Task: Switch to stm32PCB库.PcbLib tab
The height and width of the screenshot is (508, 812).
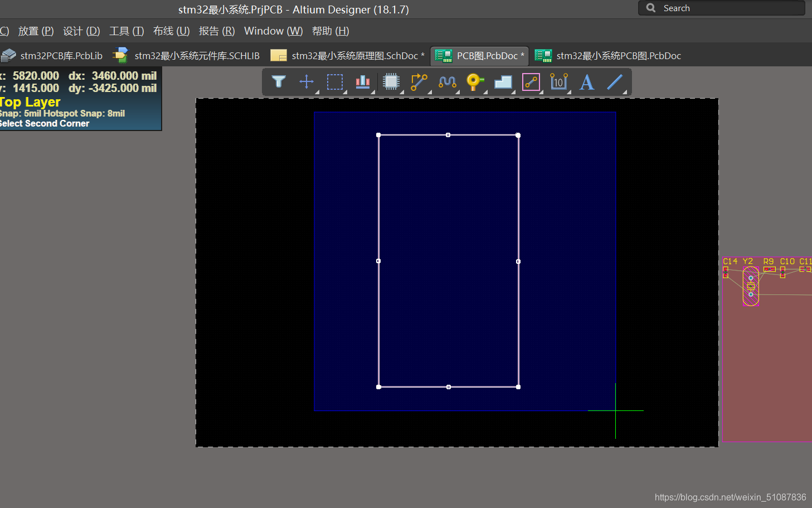Action: click(x=53, y=56)
